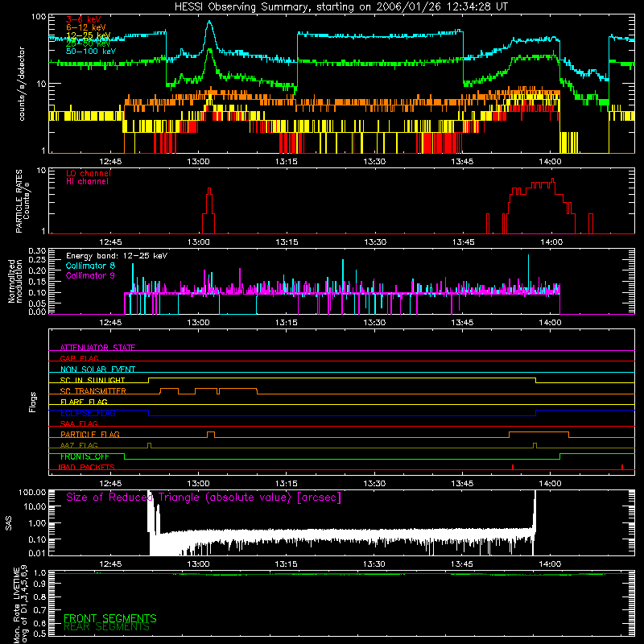Select the NON_SOLAR_EVENT flag label

[97, 369]
